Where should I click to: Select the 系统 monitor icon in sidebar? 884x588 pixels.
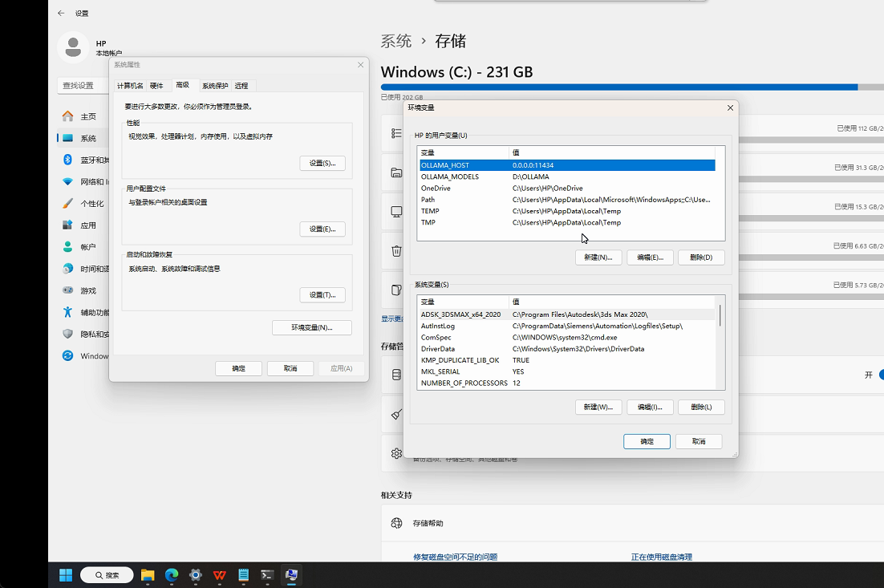[x=67, y=138]
